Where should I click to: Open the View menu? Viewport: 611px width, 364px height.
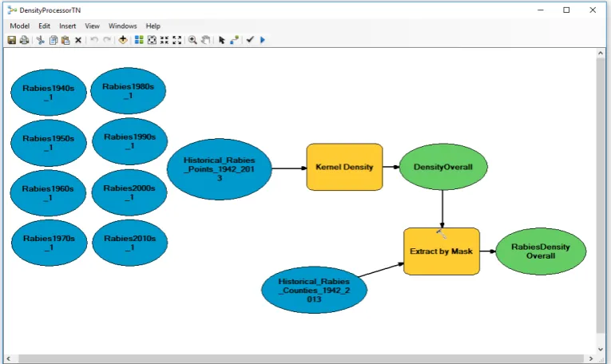(x=92, y=26)
